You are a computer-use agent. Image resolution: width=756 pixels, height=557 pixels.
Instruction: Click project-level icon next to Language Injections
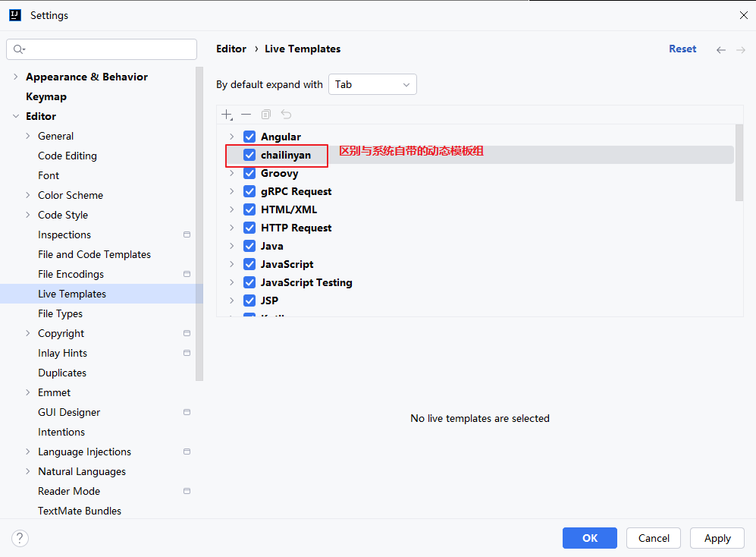coord(187,452)
